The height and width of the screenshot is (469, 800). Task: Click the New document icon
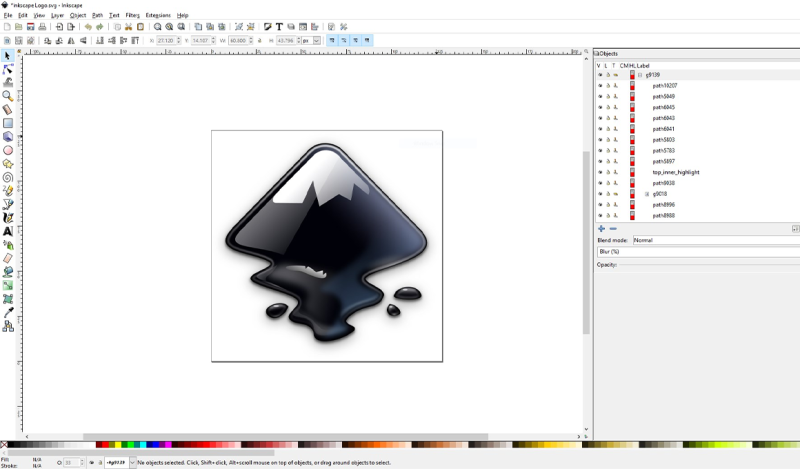click(7, 27)
